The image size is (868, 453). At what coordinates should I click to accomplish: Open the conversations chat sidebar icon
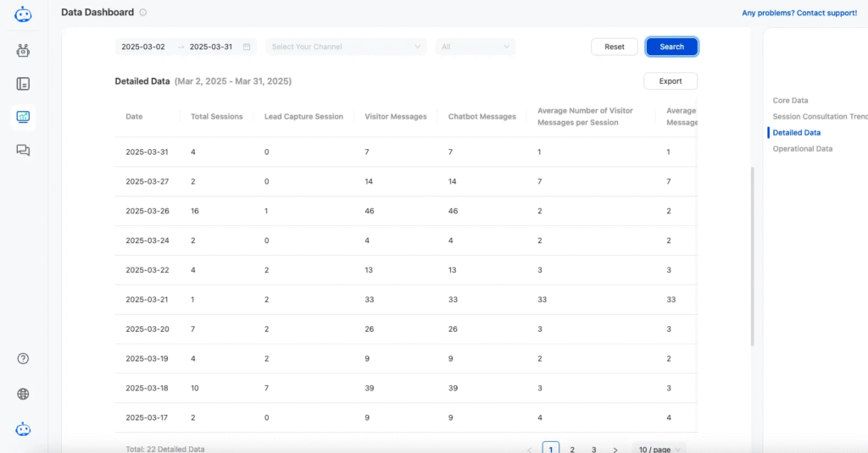(23, 150)
